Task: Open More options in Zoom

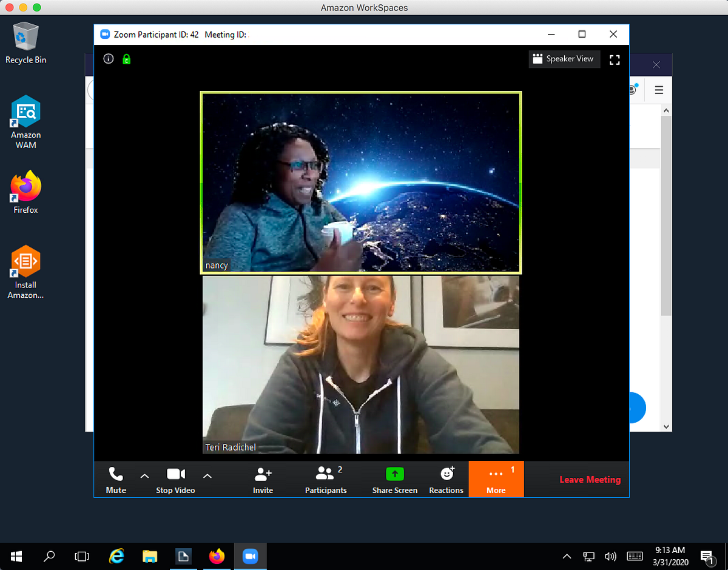Action: [x=496, y=479]
